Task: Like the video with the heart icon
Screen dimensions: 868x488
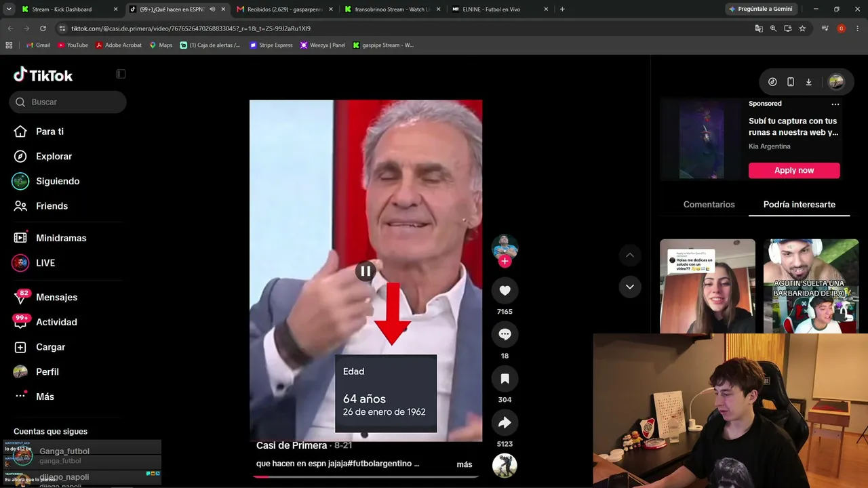Action: click(505, 291)
